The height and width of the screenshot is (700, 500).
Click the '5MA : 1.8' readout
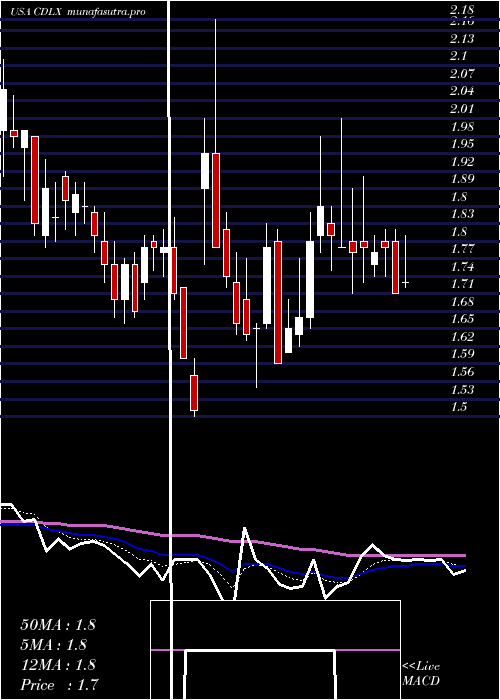54,645
